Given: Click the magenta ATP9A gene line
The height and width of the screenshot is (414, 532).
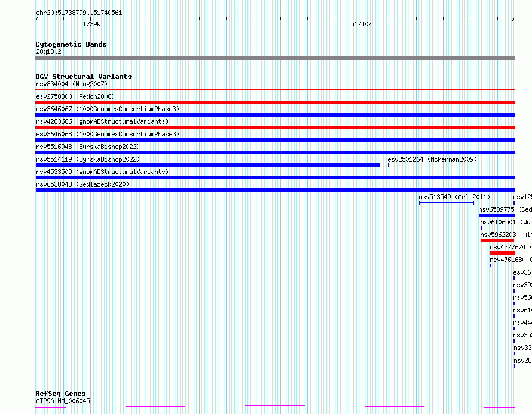Looking at the screenshot, I should pyautogui.click(x=275, y=406).
